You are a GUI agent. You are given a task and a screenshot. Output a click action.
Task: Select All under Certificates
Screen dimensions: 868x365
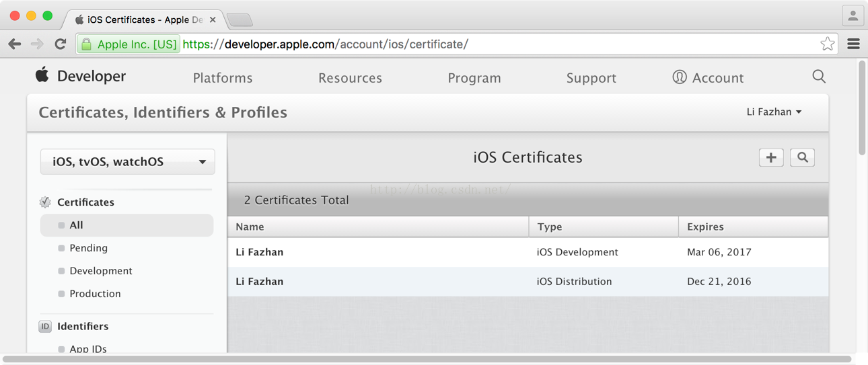[x=126, y=225]
